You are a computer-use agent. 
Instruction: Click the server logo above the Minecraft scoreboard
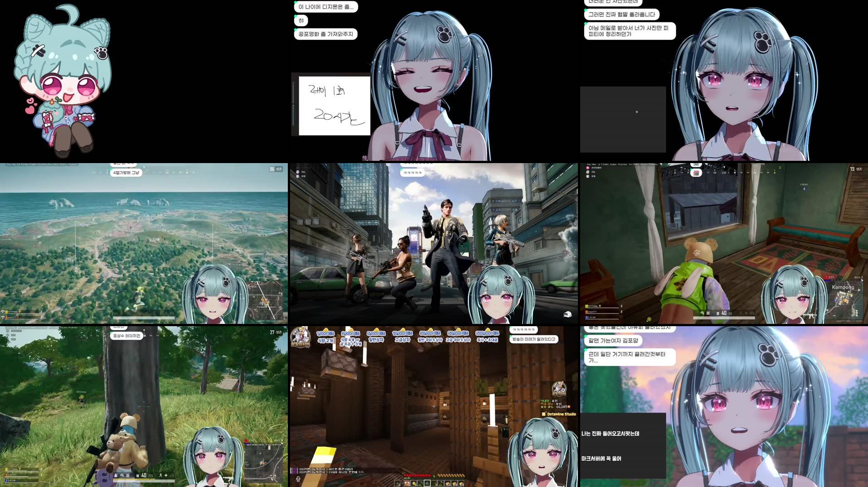558,390
